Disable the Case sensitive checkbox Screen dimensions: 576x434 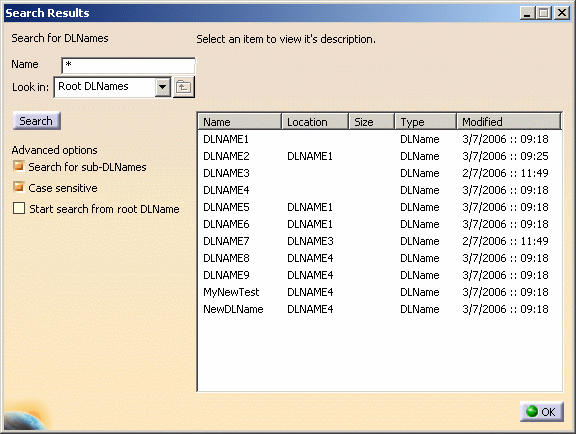19,187
